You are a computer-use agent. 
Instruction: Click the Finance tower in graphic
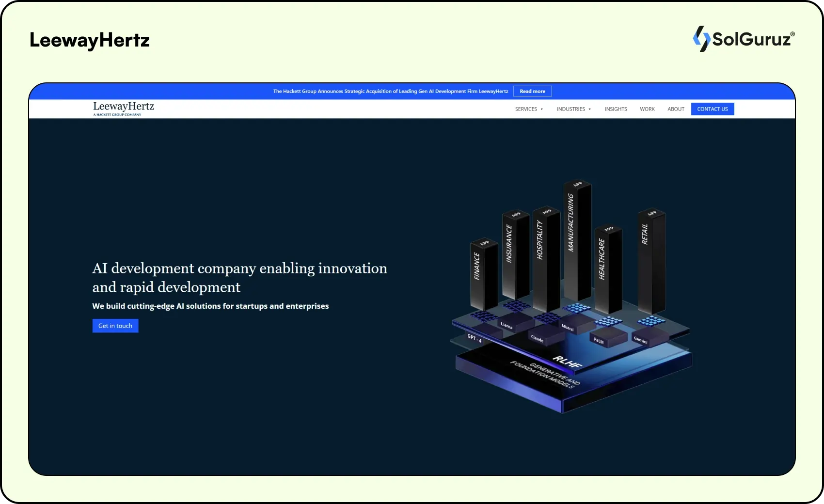[483, 274]
